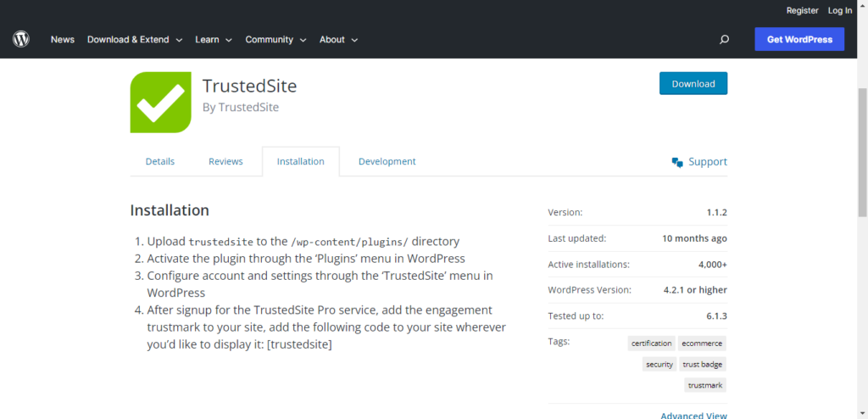The image size is (868, 419).
Task: Click the '10 months ago' value
Action: coord(695,238)
